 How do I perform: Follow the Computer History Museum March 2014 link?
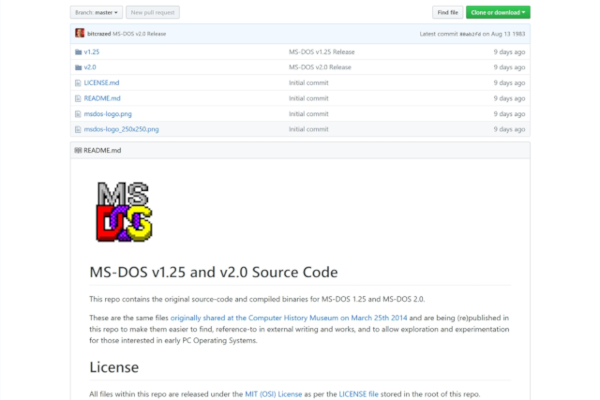(x=289, y=318)
